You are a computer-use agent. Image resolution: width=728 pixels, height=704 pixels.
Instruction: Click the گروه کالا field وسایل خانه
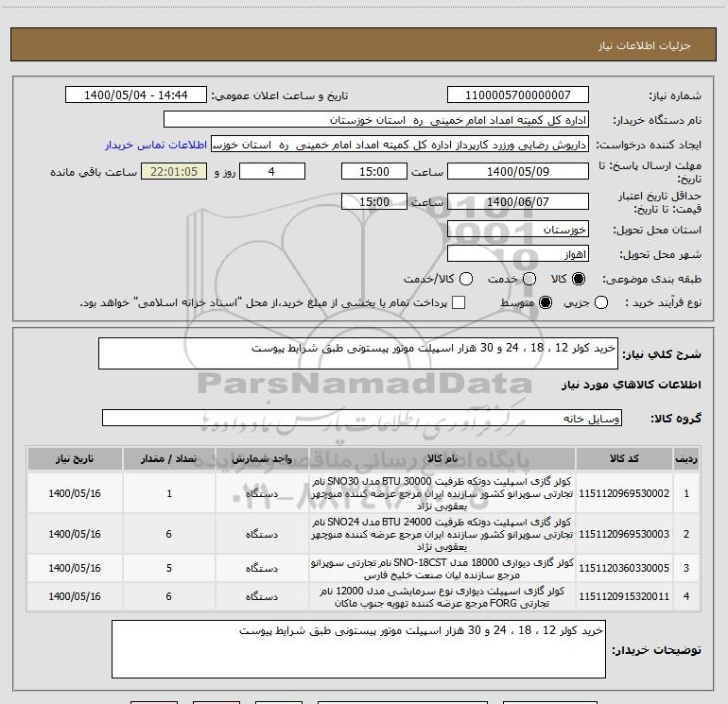(x=362, y=418)
